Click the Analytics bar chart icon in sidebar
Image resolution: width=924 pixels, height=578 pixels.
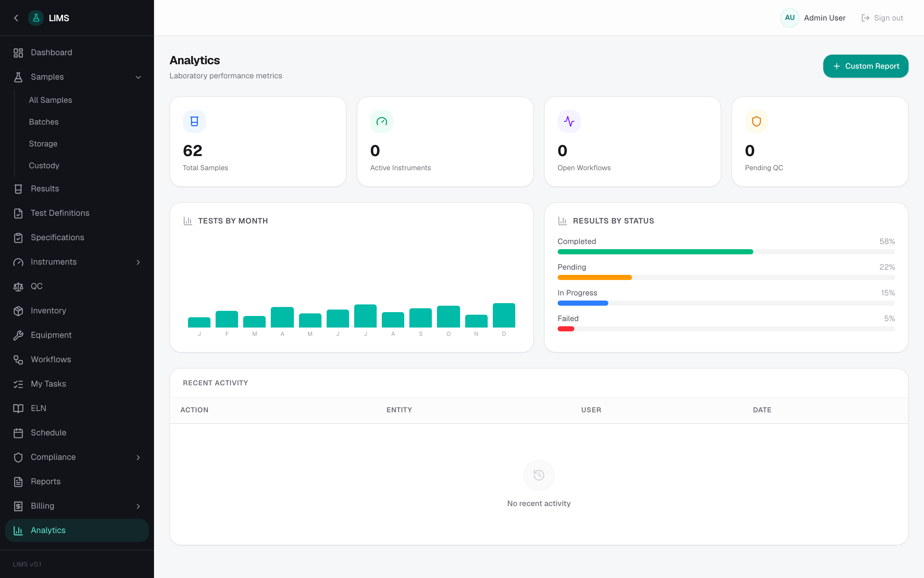(x=18, y=530)
